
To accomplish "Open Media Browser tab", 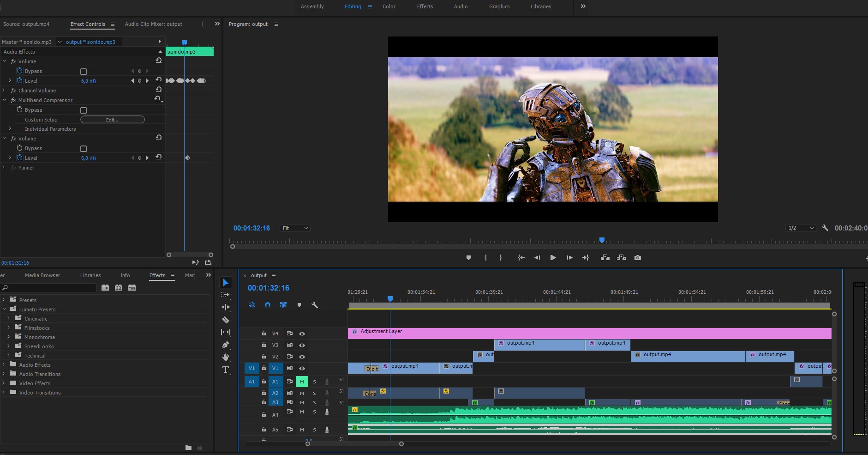I will click(x=42, y=275).
